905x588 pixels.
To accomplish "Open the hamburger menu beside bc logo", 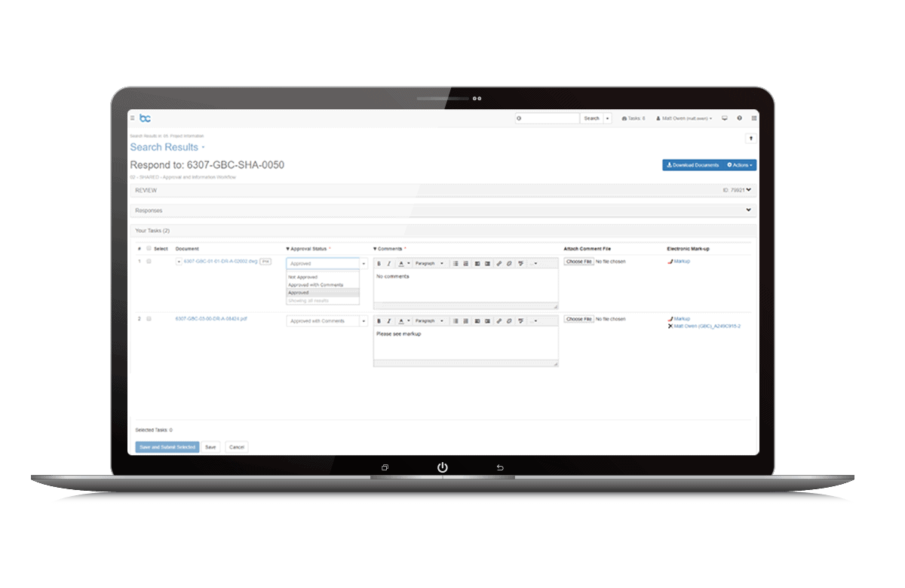I will pos(133,118).
